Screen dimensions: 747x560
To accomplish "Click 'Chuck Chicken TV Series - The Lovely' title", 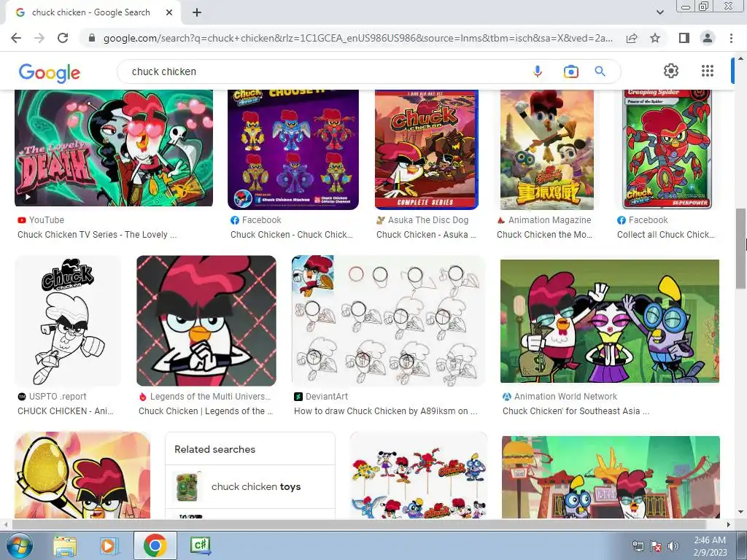I will 97,235.
